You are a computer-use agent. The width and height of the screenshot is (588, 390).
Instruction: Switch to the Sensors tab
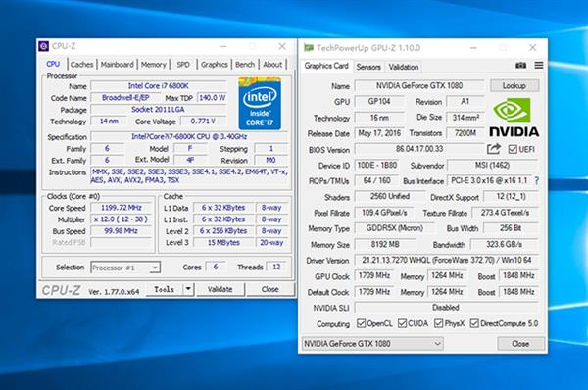coord(368,67)
